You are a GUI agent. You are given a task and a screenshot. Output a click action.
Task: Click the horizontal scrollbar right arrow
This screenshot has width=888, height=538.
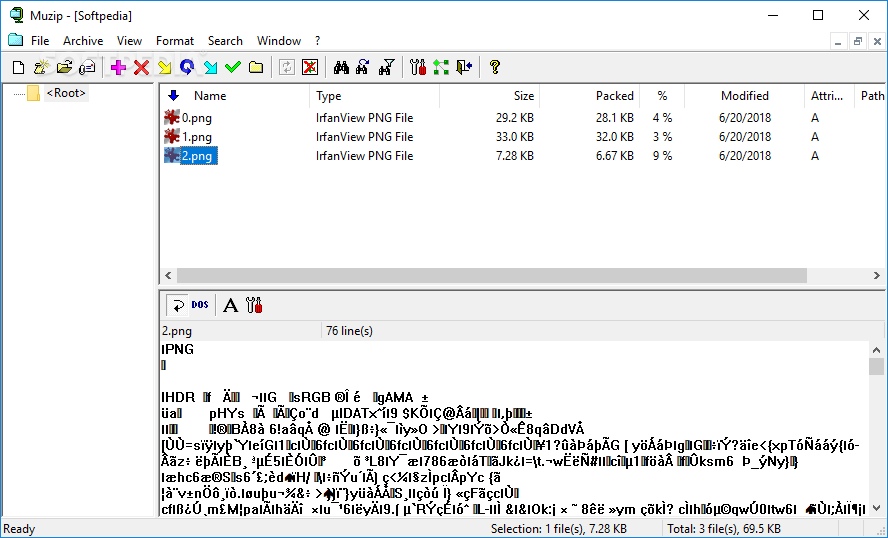pyautogui.click(x=877, y=275)
